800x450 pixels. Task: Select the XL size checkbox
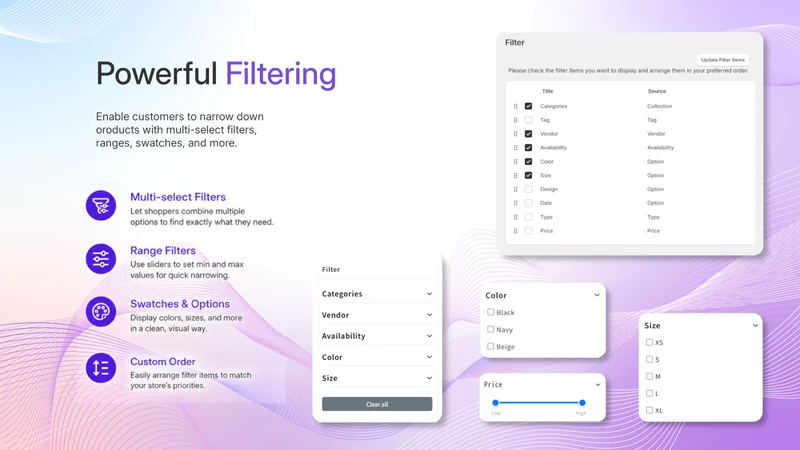(x=649, y=410)
